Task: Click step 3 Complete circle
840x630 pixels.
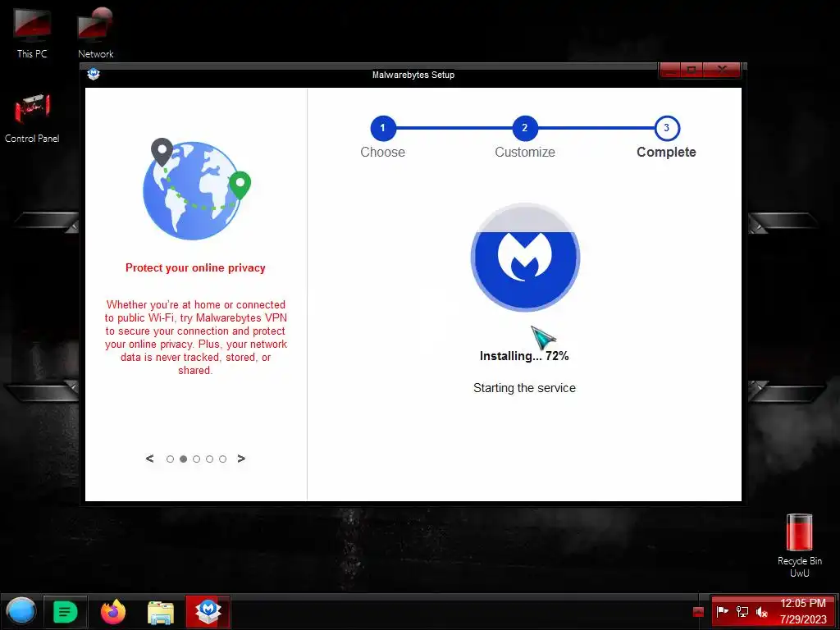Action: tap(666, 128)
